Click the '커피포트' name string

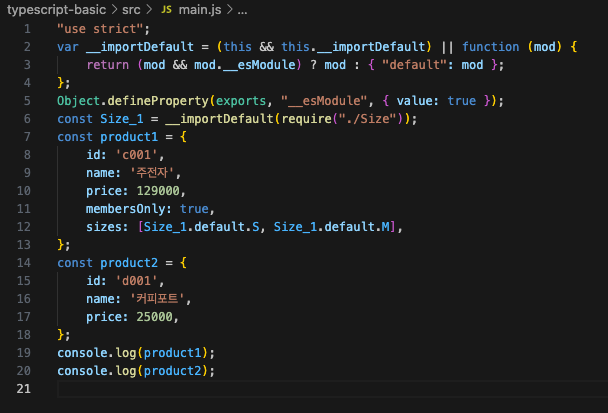(x=157, y=299)
